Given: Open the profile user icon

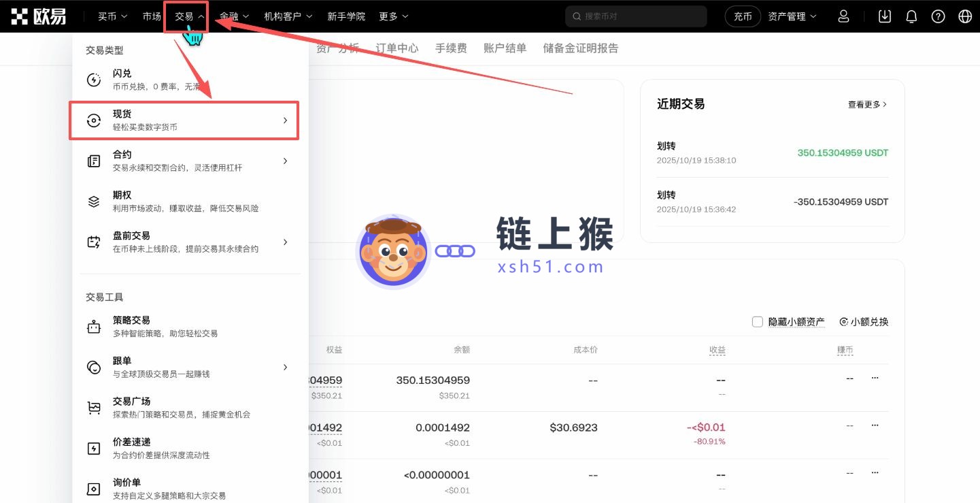Looking at the screenshot, I should click(x=843, y=16).
